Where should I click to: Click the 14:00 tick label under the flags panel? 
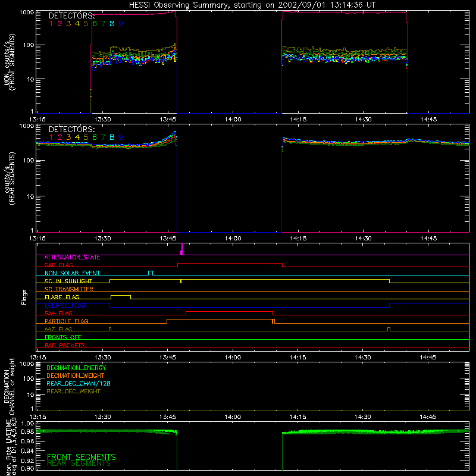coord(233,358)
